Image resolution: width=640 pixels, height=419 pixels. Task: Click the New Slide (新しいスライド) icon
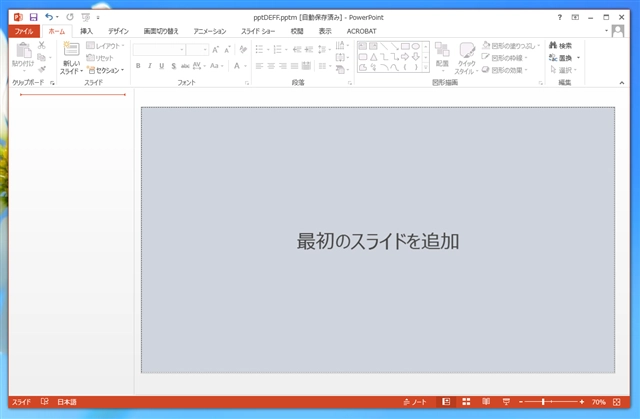tap(71, 49)
